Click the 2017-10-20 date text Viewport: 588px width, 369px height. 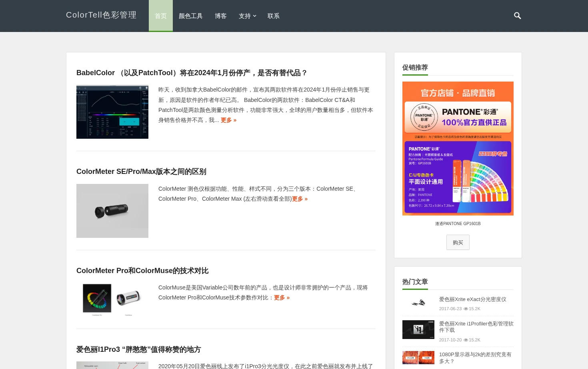(x=450, y=340)
